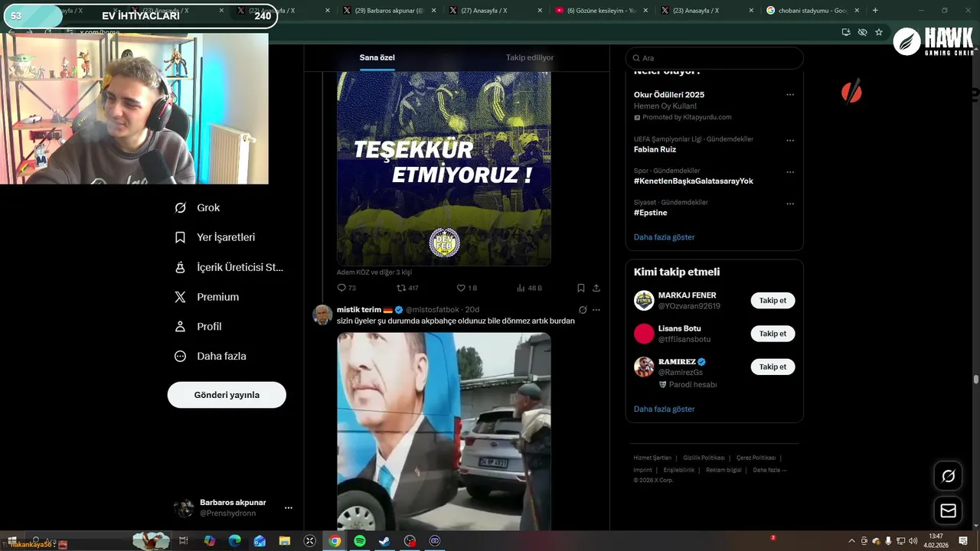Open the mistik terim display name
980x551 pixels.
click(359, 310)
